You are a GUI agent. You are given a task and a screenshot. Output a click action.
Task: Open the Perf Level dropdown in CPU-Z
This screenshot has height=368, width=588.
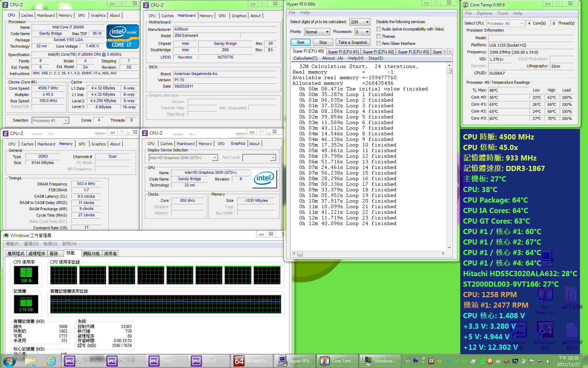(259, 158)
